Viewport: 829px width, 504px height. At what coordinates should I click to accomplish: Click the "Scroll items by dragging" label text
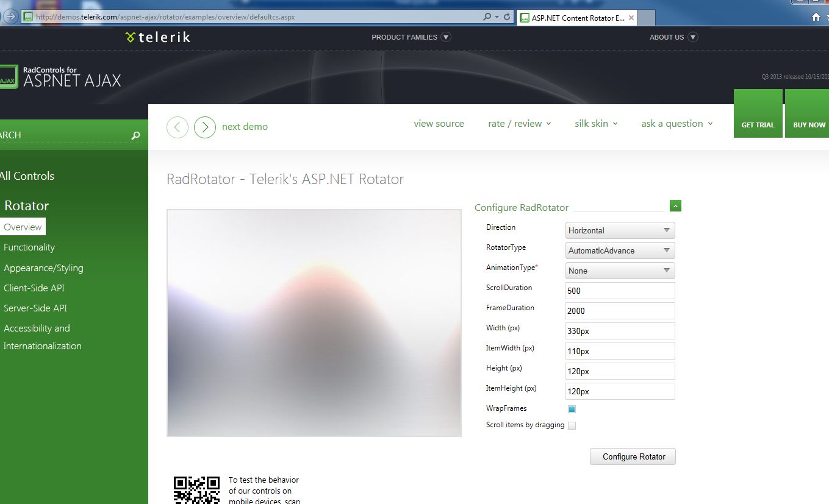[525, 425]
